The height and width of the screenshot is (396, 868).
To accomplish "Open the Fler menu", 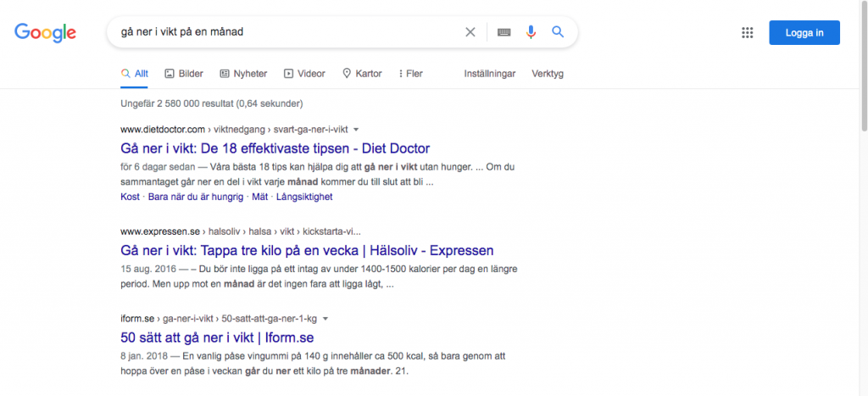I will point(411,74).
